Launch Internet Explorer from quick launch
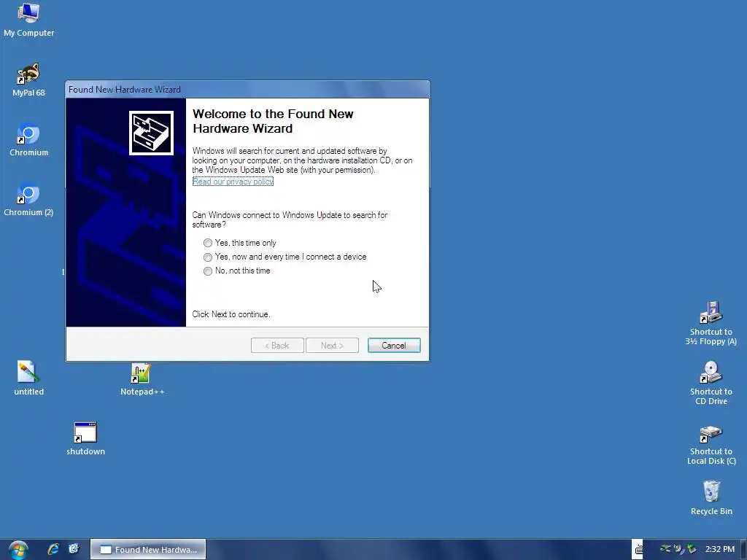This screenshot has width=747, height=560. (x=53, y=549)
